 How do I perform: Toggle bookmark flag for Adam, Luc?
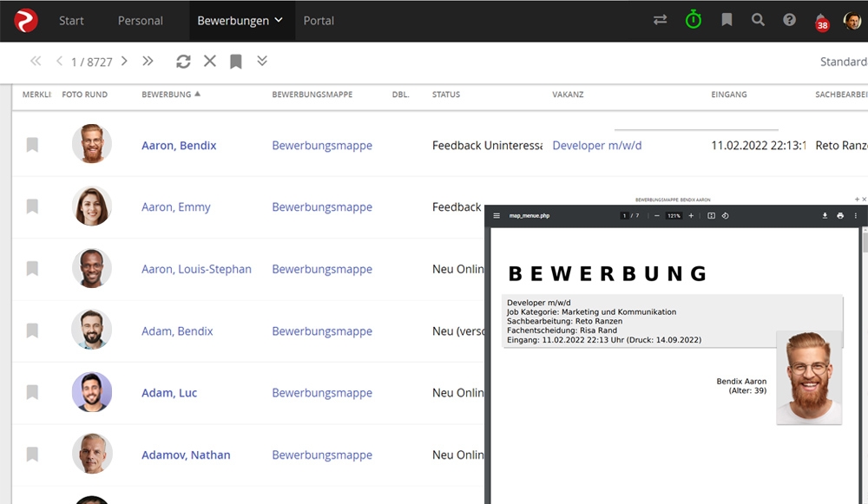click(x=32, y=393)
